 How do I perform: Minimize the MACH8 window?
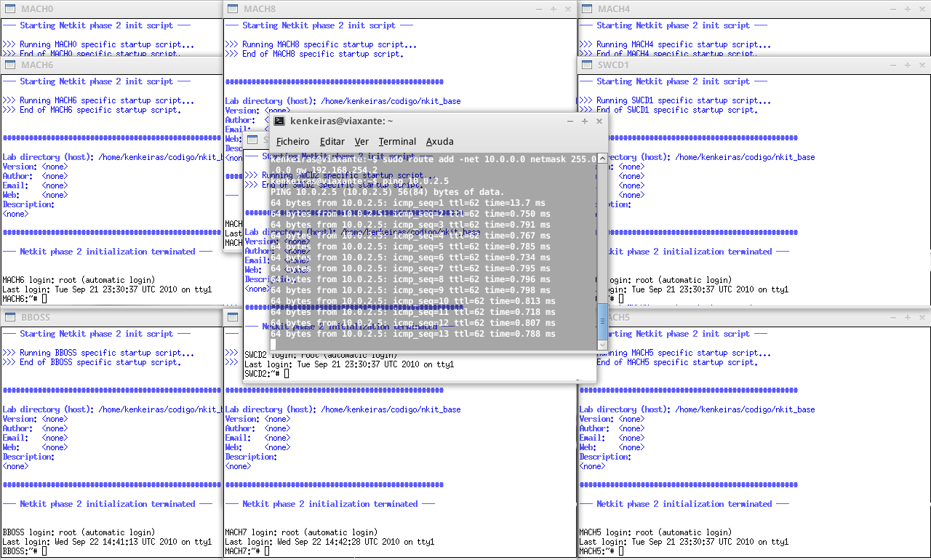tap(539, 9)
